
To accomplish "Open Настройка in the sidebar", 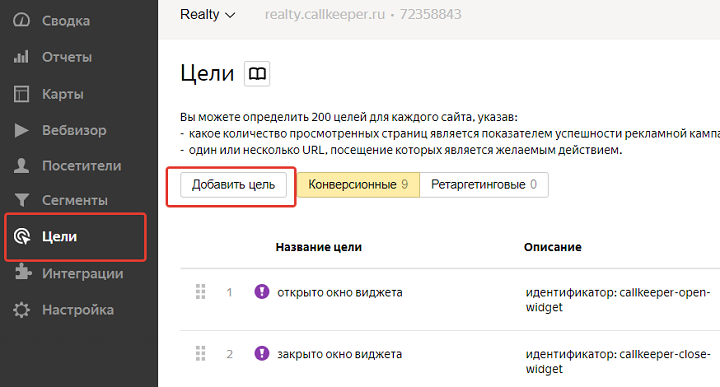I will [x=78, y=310].
